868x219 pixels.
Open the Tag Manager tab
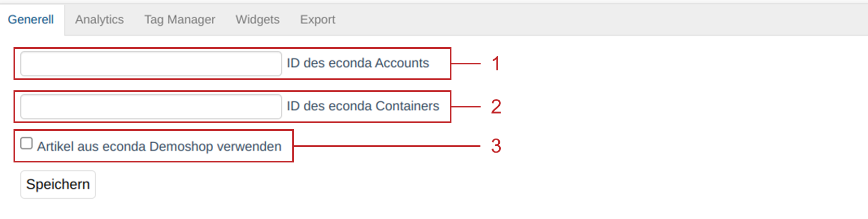(x=179, y=20)
